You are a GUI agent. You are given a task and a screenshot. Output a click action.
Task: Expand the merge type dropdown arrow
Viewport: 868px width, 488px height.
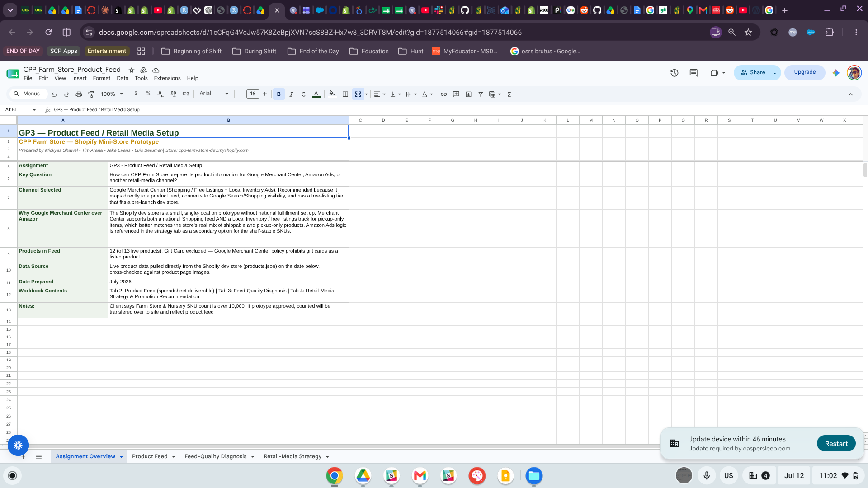click(366, 94)
